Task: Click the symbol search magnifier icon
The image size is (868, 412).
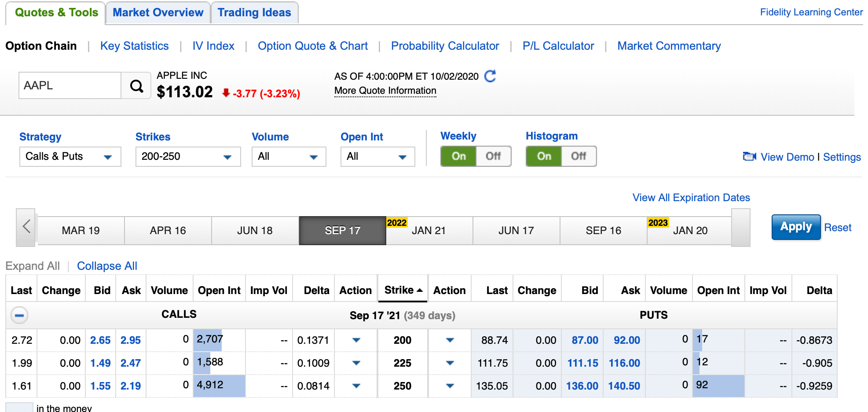Action: point(136,86)
